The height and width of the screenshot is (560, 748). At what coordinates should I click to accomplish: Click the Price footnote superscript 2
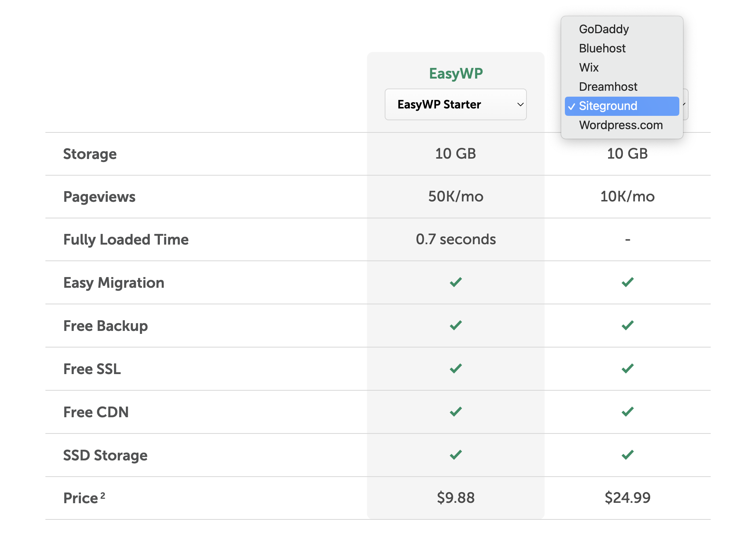tap(103, 495)
